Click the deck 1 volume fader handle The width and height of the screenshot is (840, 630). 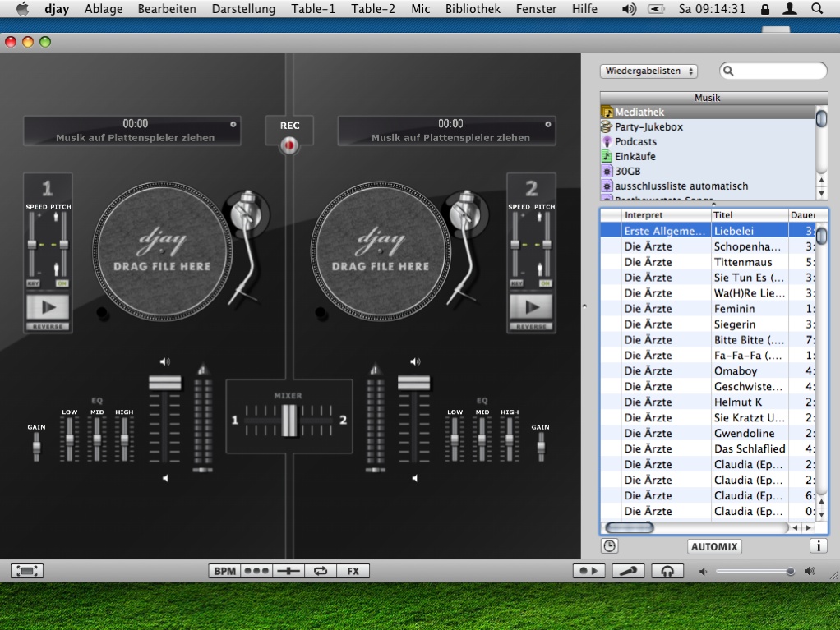pyautogui.click(x=165, y=383)
